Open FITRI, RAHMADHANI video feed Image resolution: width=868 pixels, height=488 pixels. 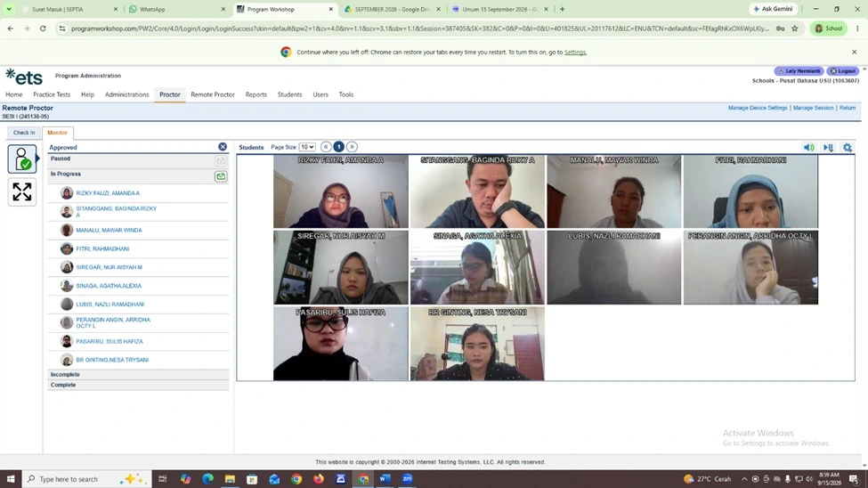click(x=750, y=191)
